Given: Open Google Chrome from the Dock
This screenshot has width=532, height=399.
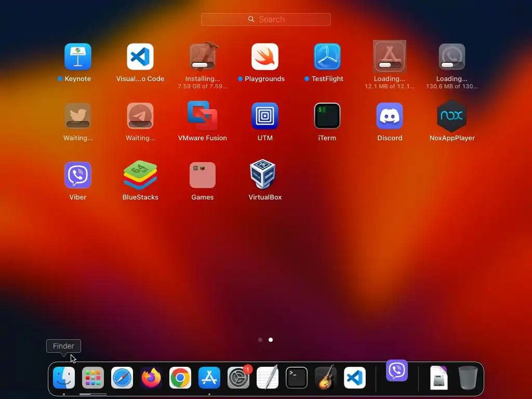Looking at the screenshot, I should 180,378.
